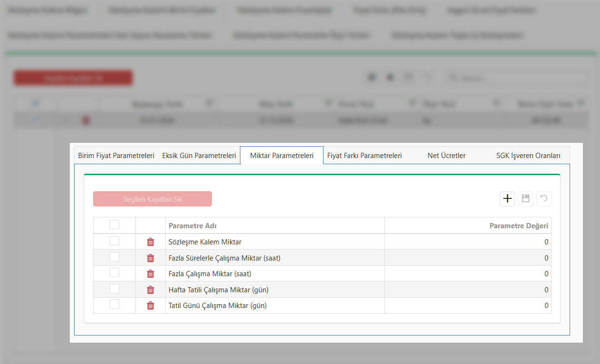This screenshot has height=364, width=600.
Task: Toggle the select-all checkbox in grid header
Action: click(114, 224)
